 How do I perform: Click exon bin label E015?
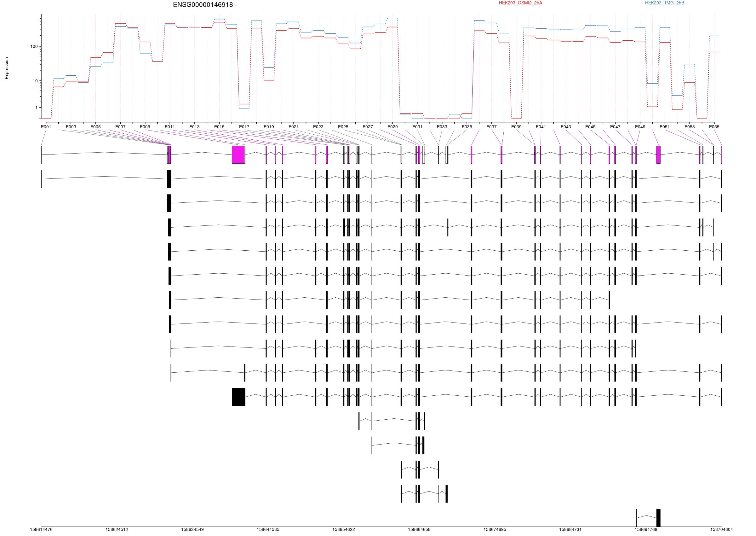click(x=219, y=127)
